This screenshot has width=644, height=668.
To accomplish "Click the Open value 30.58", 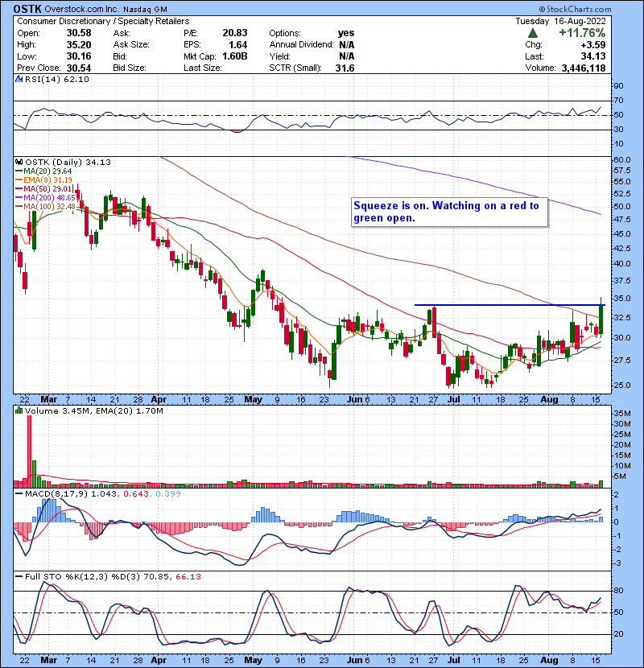I will [79, 33].
